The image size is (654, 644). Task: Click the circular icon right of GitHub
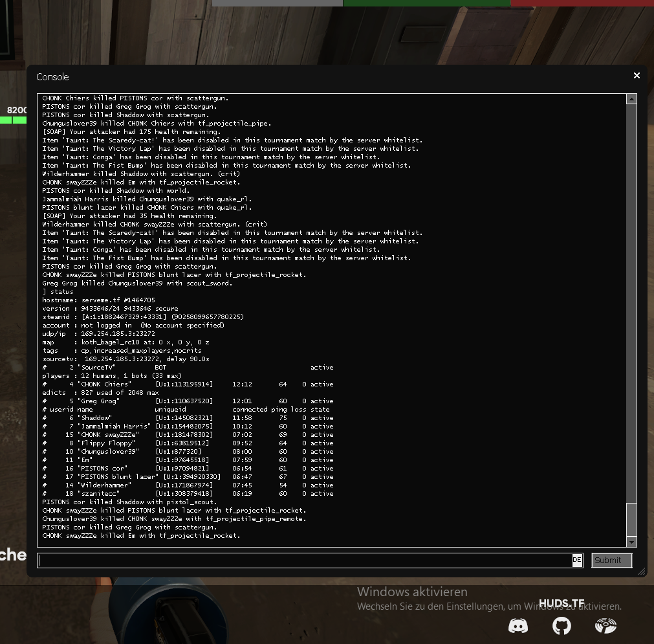click(x=605, y=626)
